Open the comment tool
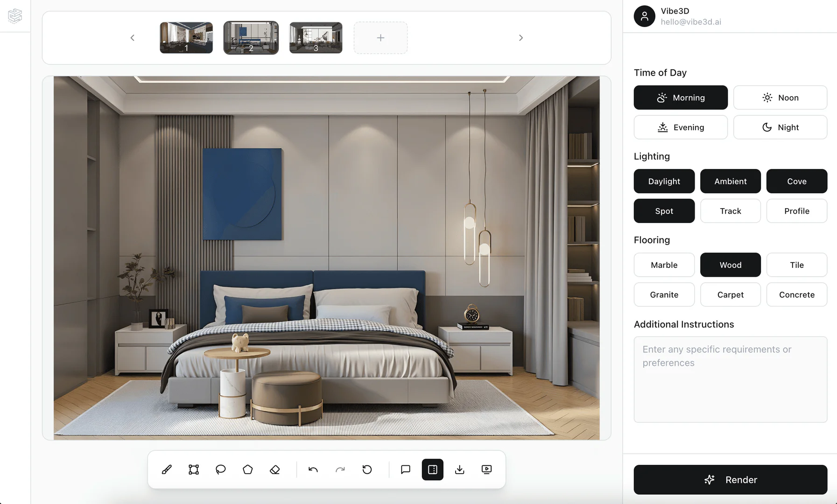 coord(405,469)
